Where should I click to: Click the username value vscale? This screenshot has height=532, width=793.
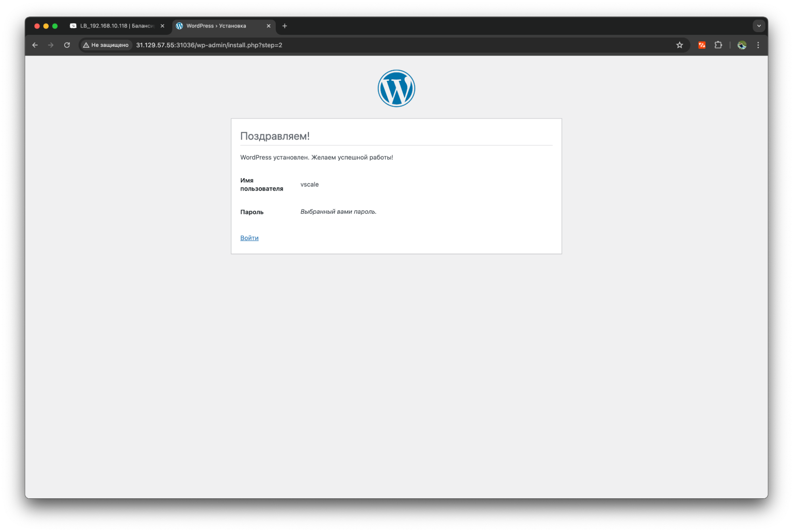[309, 184]
